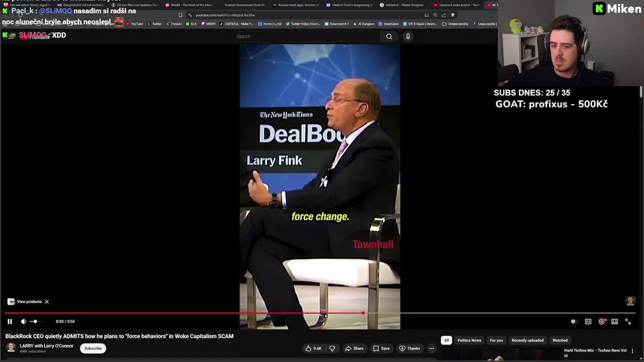644x362 pixels.
Task: Click the View products button
Action: 25,302
